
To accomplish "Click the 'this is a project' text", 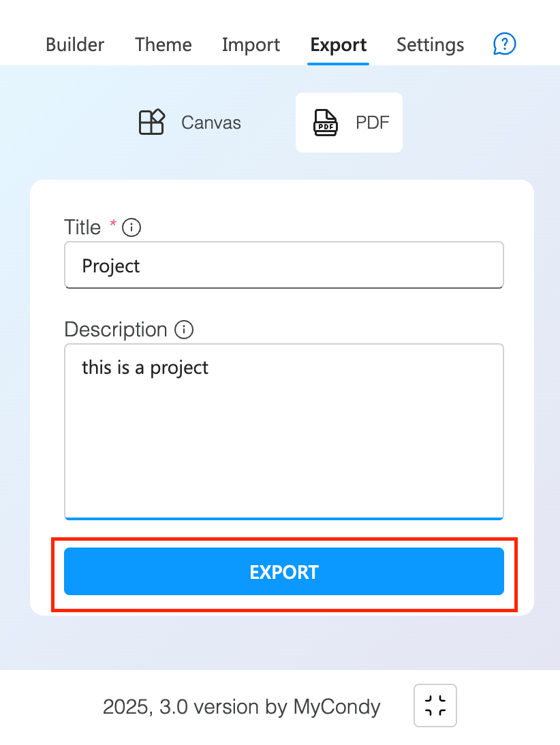I will (x=145, y=368).
